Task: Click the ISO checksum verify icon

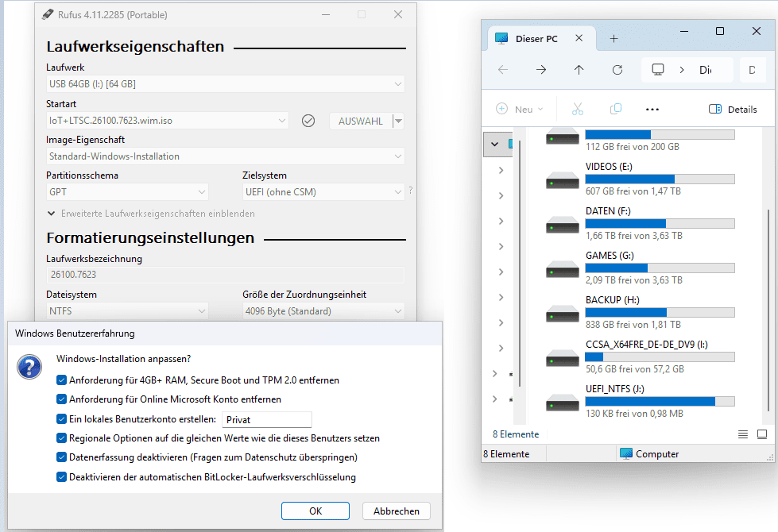Action: coord(308,121)
